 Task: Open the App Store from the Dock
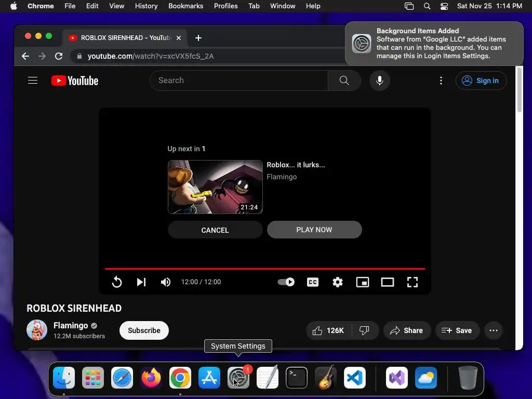coord(209,378)
